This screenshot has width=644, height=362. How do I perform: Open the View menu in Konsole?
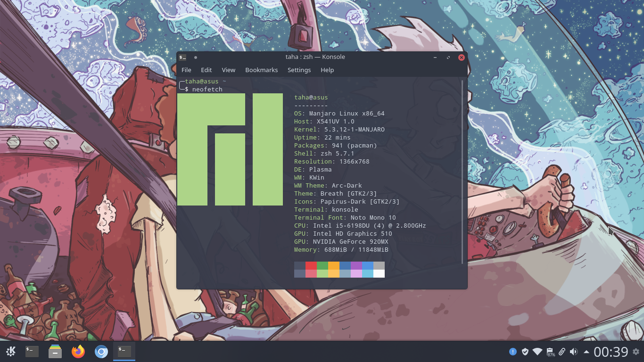[x=228, y=70]
